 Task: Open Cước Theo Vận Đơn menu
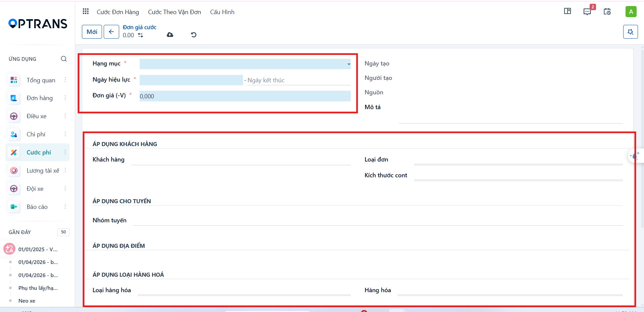[x=175, y=12]
